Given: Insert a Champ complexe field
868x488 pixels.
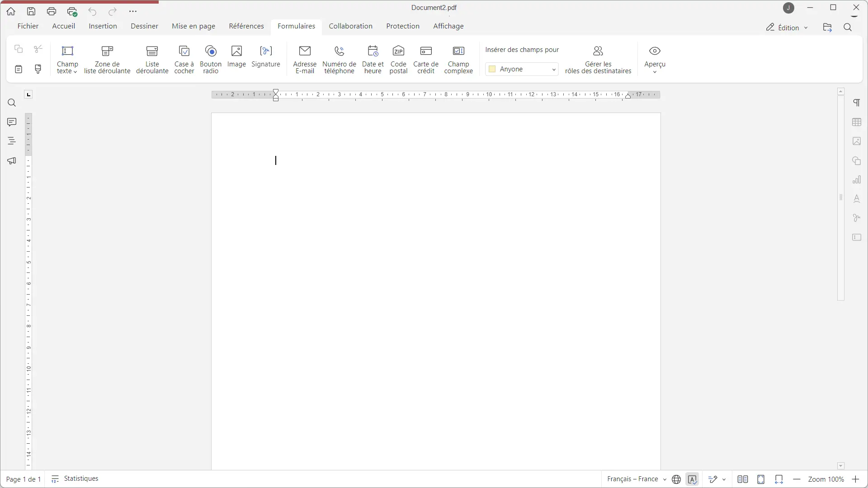Looking at the screenshot, I should pos(458,59).
